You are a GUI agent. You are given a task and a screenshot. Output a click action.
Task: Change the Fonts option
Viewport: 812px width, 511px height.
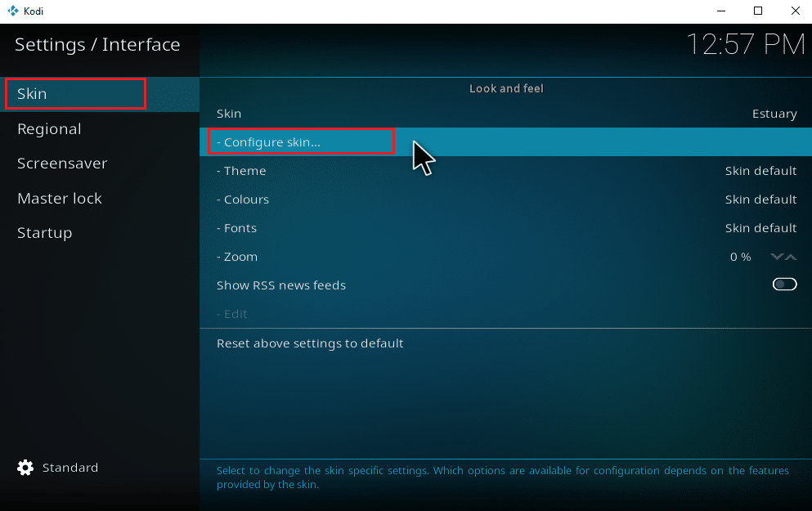tap(506, 228)
